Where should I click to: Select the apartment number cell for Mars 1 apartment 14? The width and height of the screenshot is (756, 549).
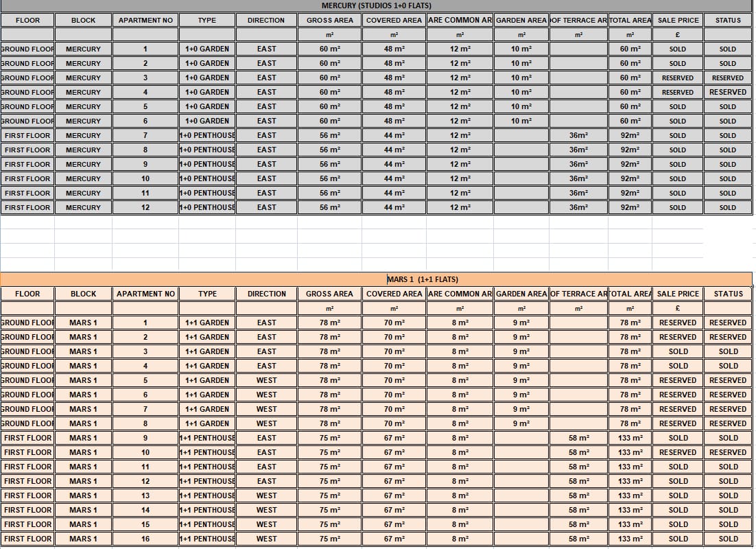pos(145,510)
